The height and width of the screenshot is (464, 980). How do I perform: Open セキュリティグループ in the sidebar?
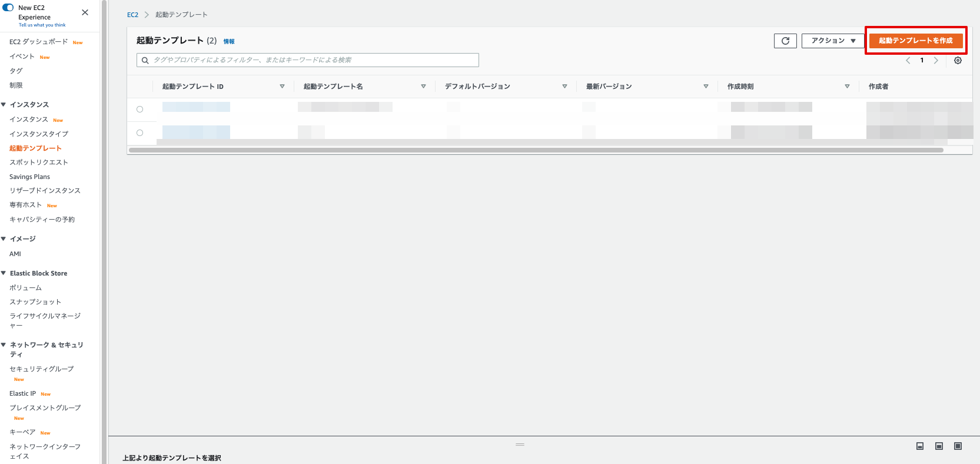(42, 369)
